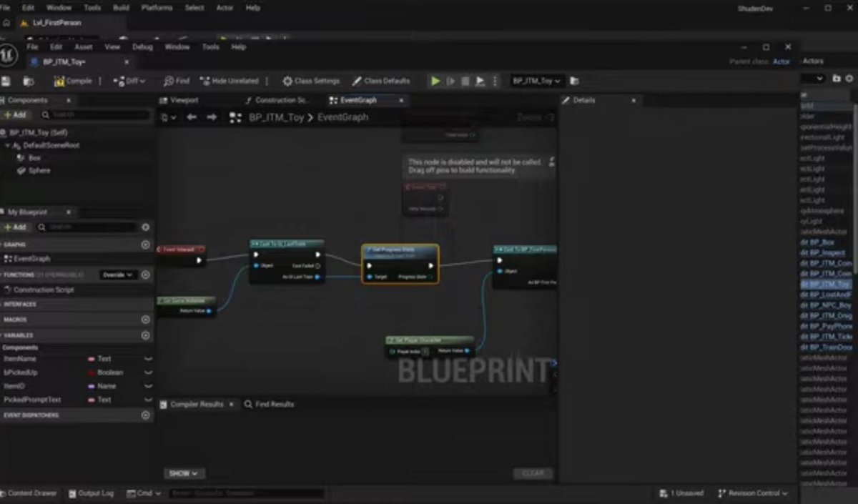Open the blueprint editor Debug menu
This screenshot has width=858, height=504.
(x=142, y=47)
